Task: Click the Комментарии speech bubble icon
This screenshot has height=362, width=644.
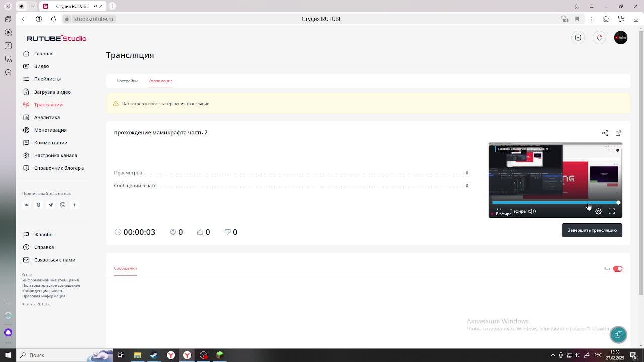Action: tap(26, 143)
